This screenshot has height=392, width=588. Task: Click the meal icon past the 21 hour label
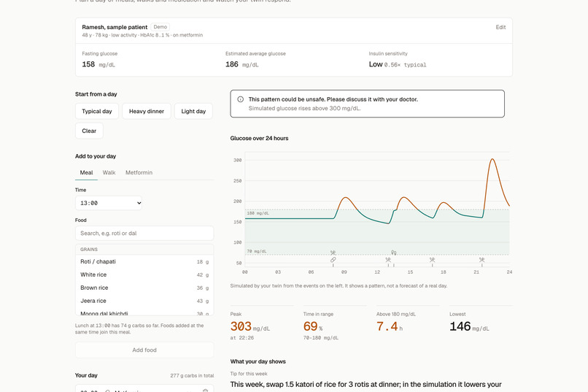[x=482, y=260]
